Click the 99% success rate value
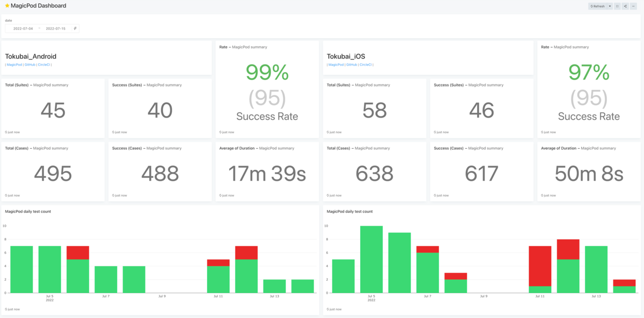The image size is (644, 318). coord(267,73)
